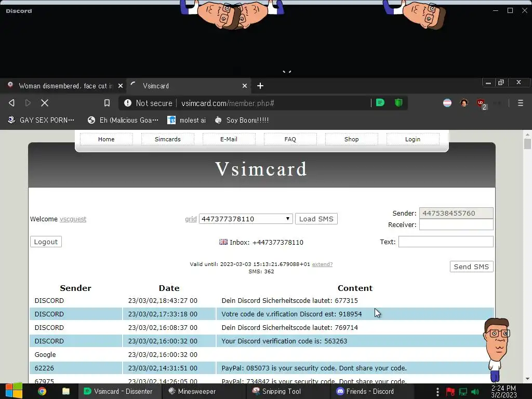This screenshot has height=399, width=532.
Task: Click the tray volume speaker icon
Action: [475, 392]
